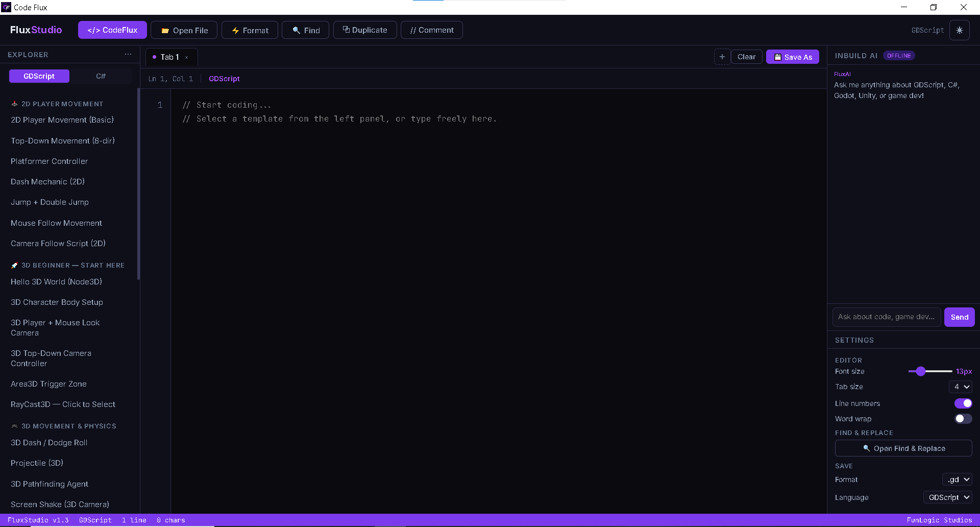
Task: Click the Save As floppy disk button
Action: click(x=792, y=57)
